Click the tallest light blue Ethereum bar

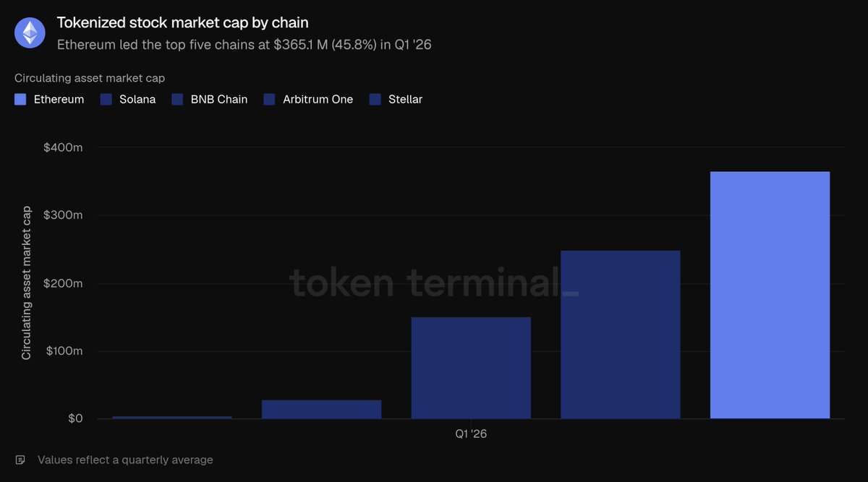pos(770,295)
